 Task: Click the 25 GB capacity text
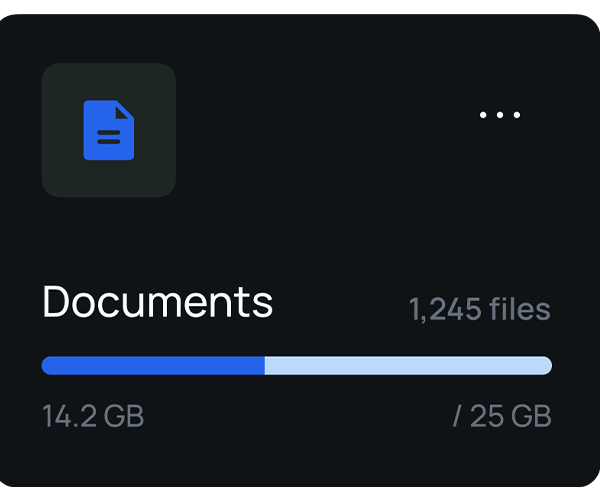pyautogui.click(x=510, y=416)
